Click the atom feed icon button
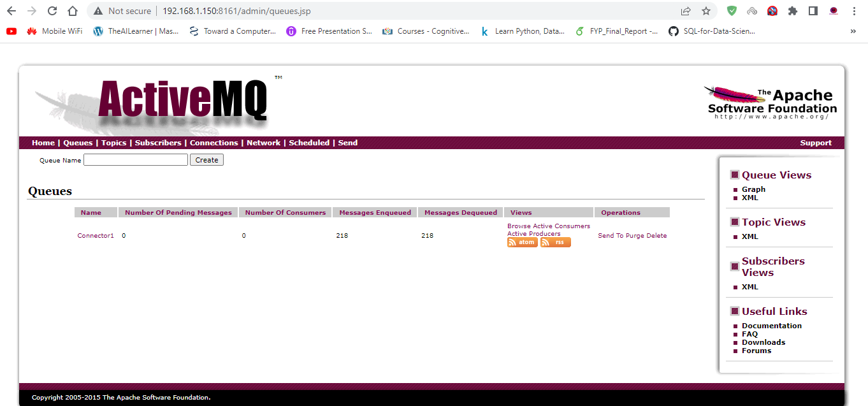The height and width of the screenshot is (406, 868). pos(522,242)
